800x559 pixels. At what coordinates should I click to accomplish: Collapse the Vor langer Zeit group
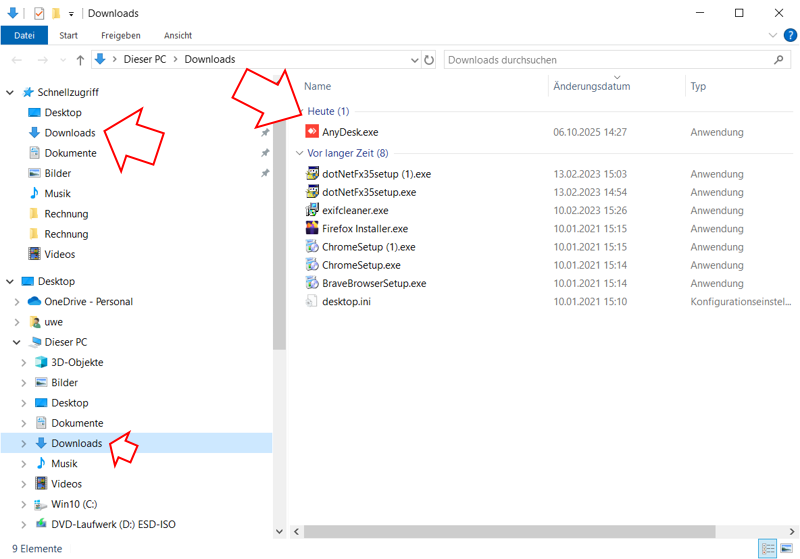click(299, 153)
